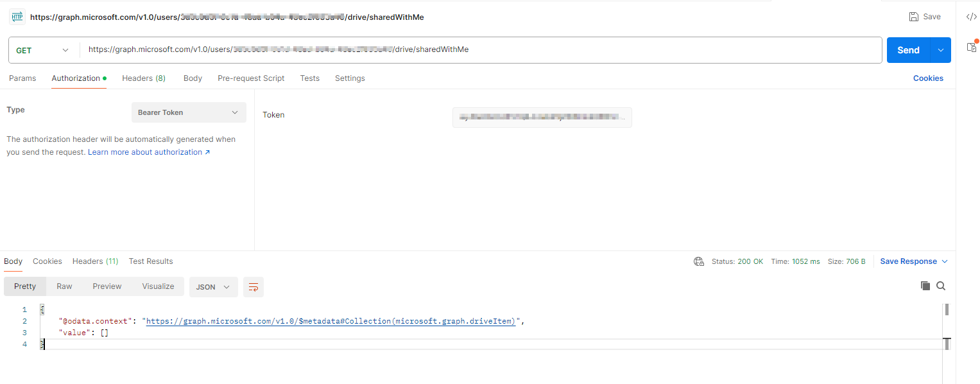Change the Bearer Token authorization type
The width and height of the screenshot is (980, 384).
188,112
